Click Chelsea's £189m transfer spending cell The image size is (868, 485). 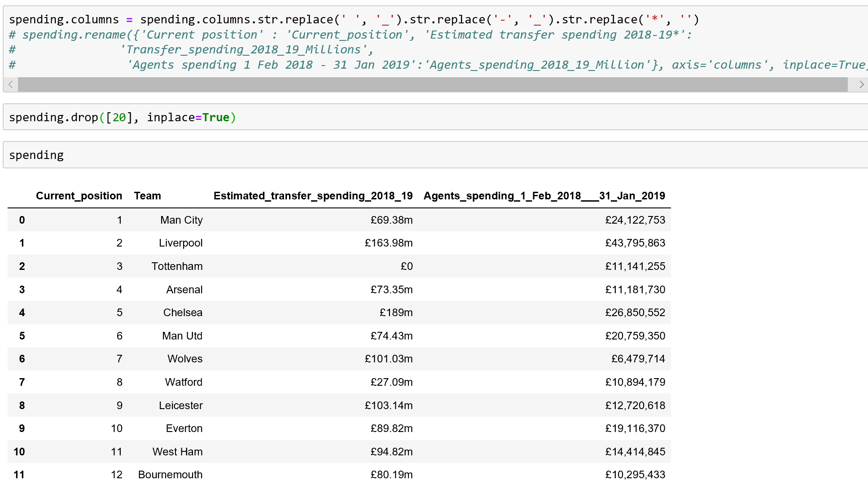[x=396, y=313]
